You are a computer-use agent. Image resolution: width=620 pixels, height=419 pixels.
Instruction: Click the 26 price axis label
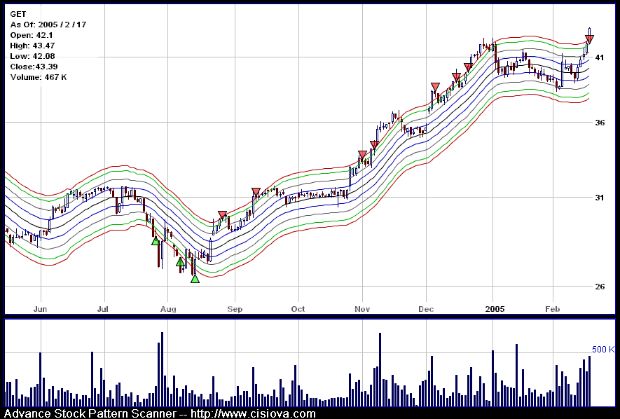pyautogui.click(x=599, y=287)
